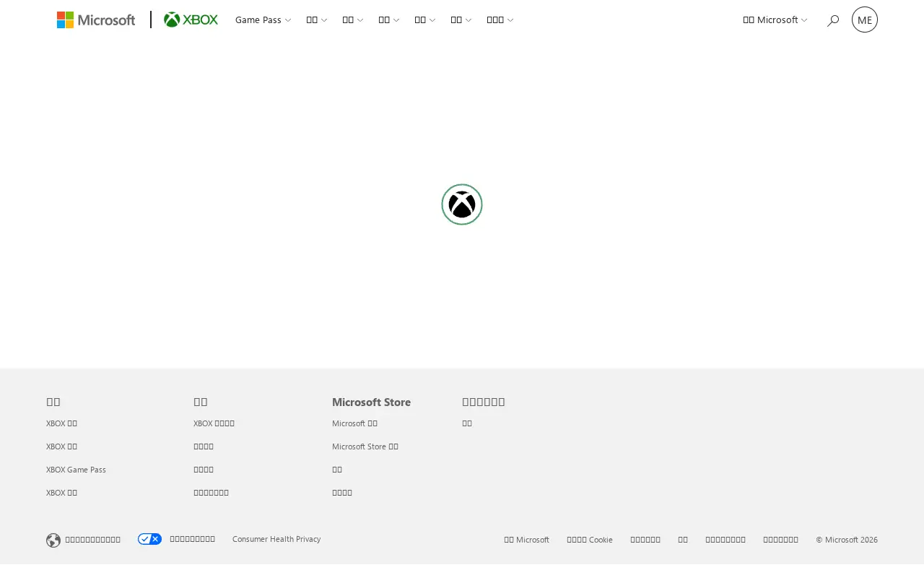Open the ME account avatar

click(865, 20)
